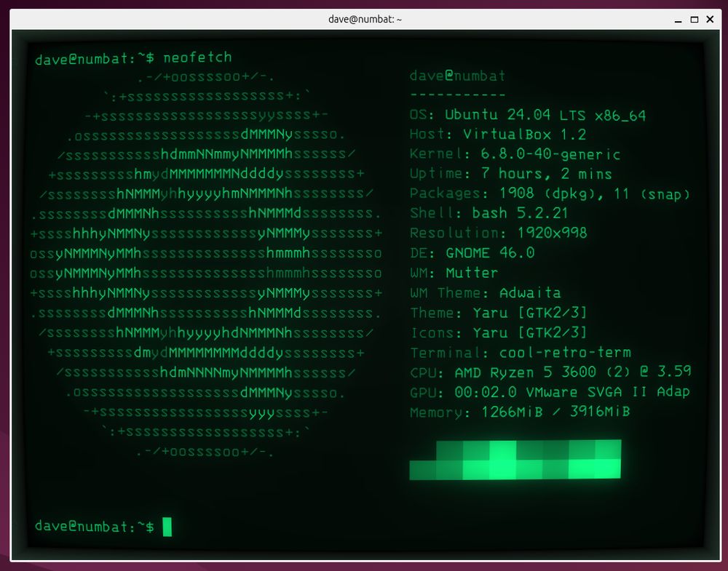Screen dimensions: 728x571
Task: Minimize the cool-retro-term window
Action: tap(677, 19)
